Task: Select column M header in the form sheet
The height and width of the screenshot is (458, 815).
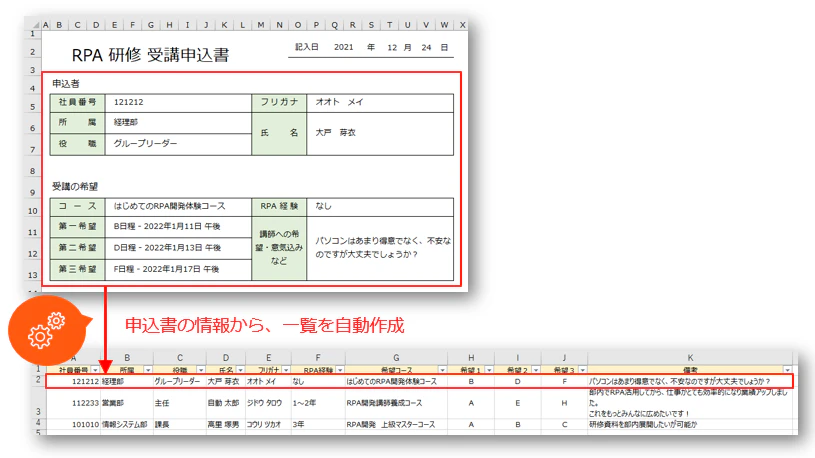Action: click(260, 24)
